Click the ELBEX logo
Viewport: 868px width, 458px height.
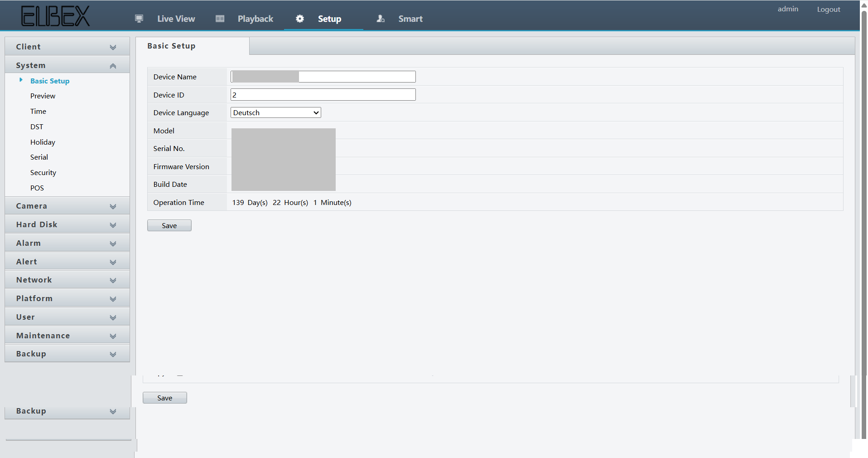(x=54, y=15)
